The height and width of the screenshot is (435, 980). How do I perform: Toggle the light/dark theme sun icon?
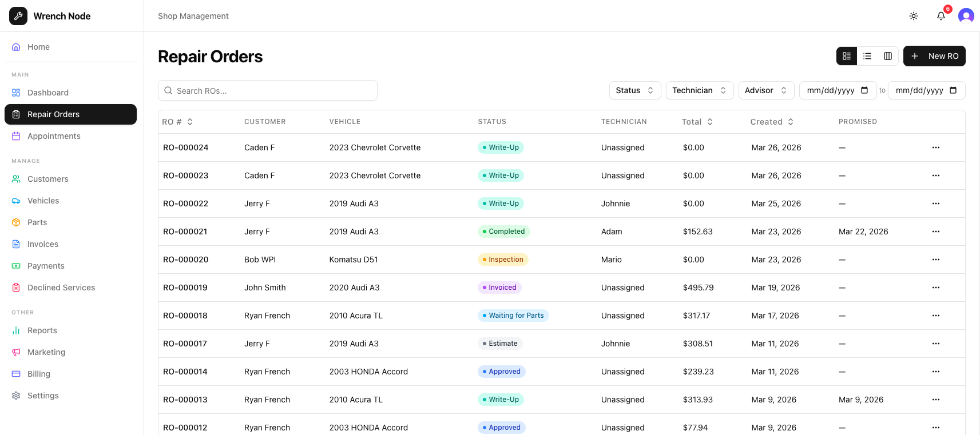point(914,16)
